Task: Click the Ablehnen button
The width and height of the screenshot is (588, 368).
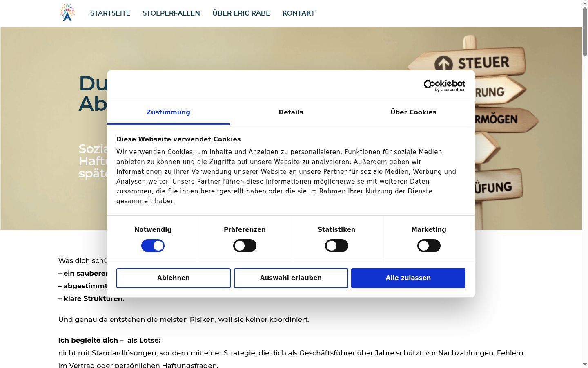Action: click(174, 278)
